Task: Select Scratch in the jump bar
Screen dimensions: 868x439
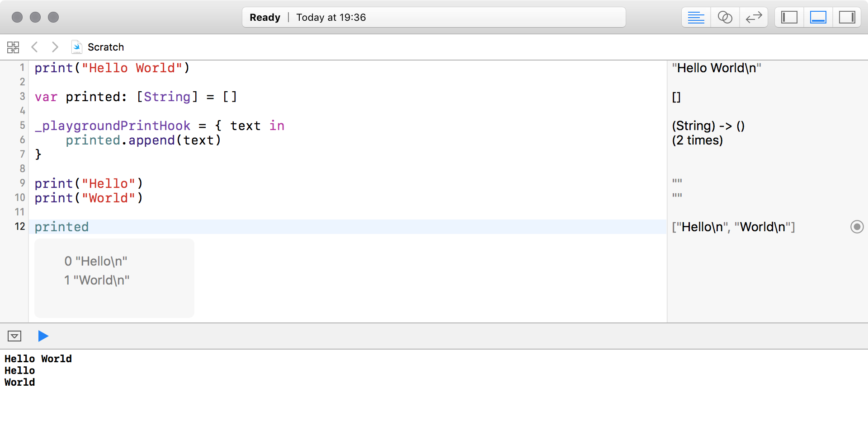Action: tap(105, 47)
